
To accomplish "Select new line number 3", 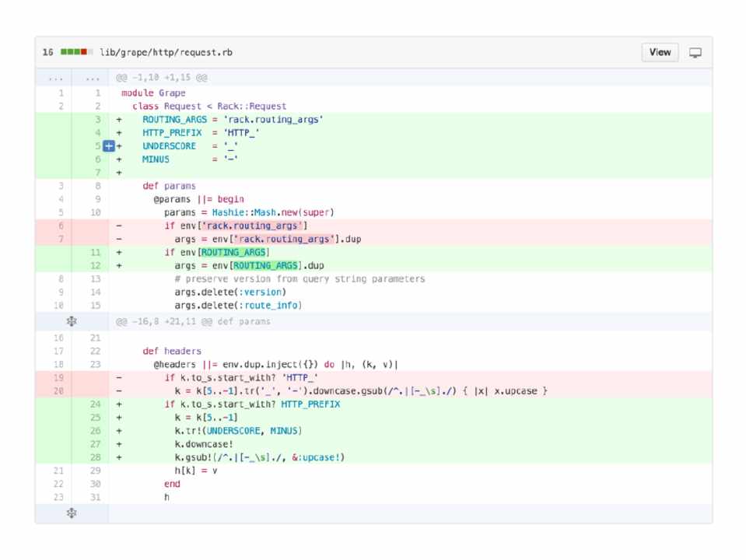I will coord(97,119).
